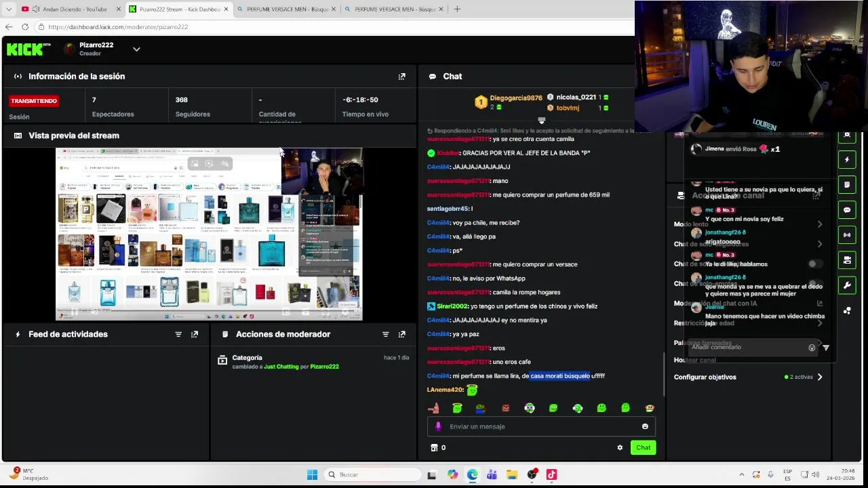Expand Chat de solo seguidores row chevron

[820, 244]
